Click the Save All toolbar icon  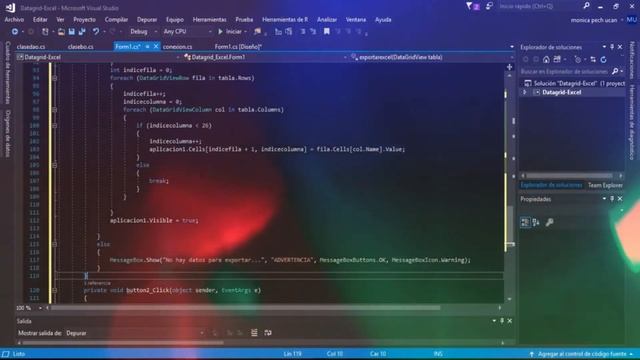pos(82,31)
